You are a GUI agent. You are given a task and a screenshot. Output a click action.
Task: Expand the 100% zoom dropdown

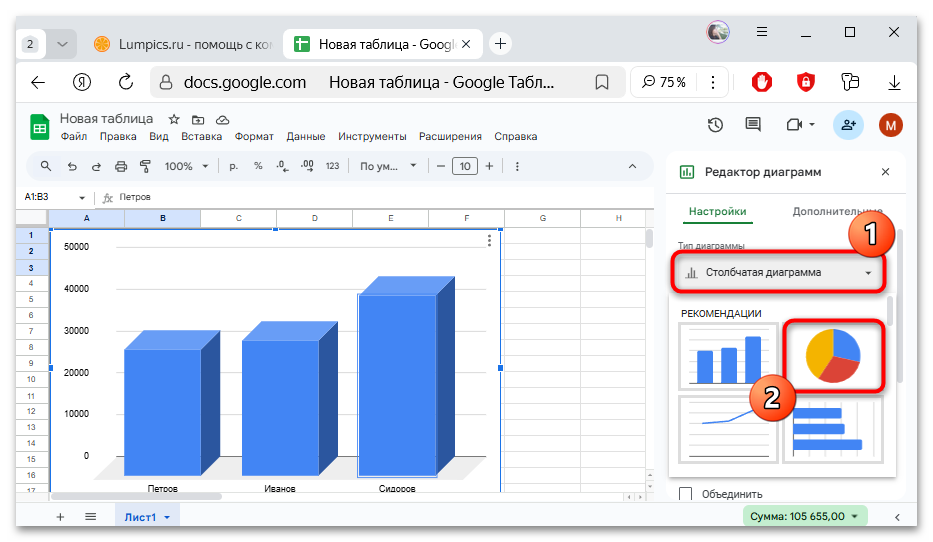click(x=186, y=166)
